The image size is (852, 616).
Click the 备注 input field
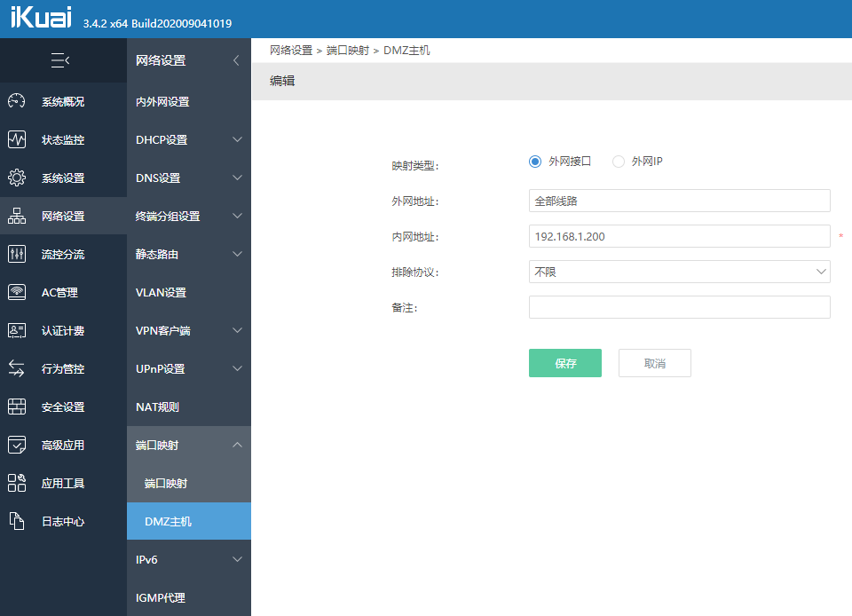click(679, 307)
